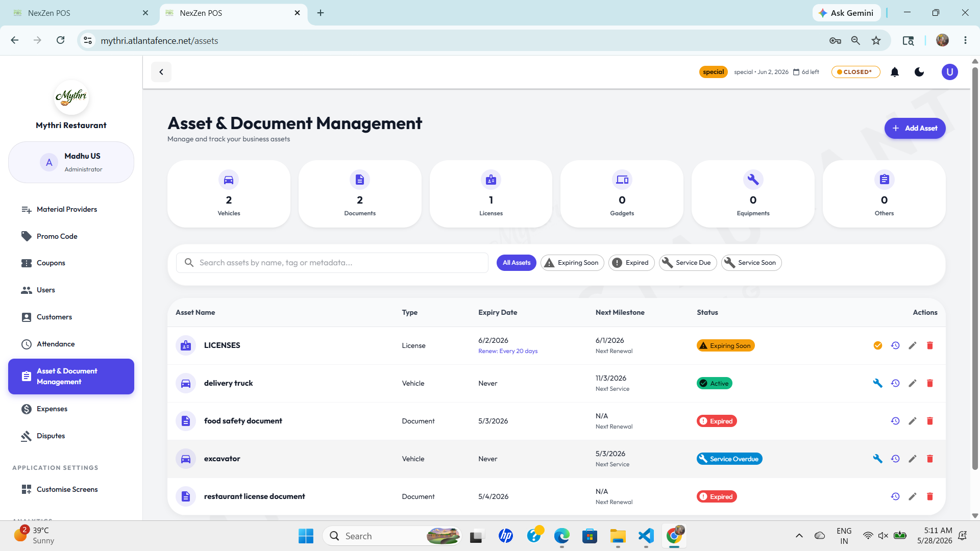Filter by Service Due
This screenshot has width=980, height=551.
[x=688, y=263]
